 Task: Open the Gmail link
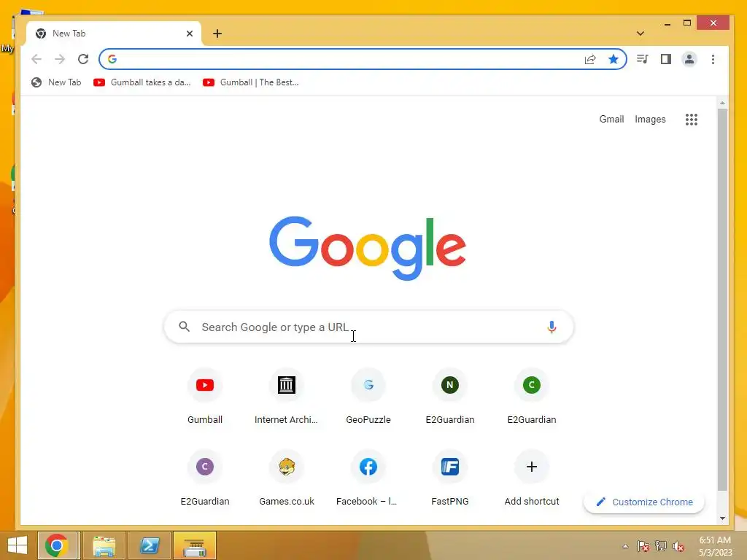[611, 119]
